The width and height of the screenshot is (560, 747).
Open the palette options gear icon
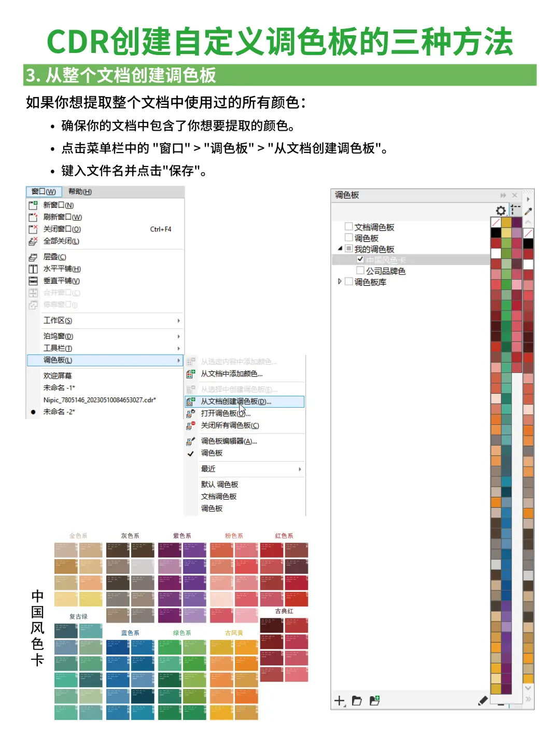click(x=500, y=211)
